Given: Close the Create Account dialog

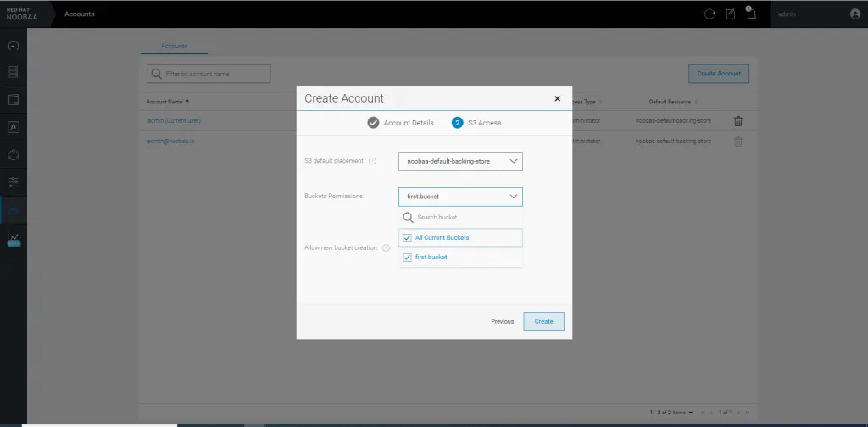Looking at the screenshot, I should 557,98.
